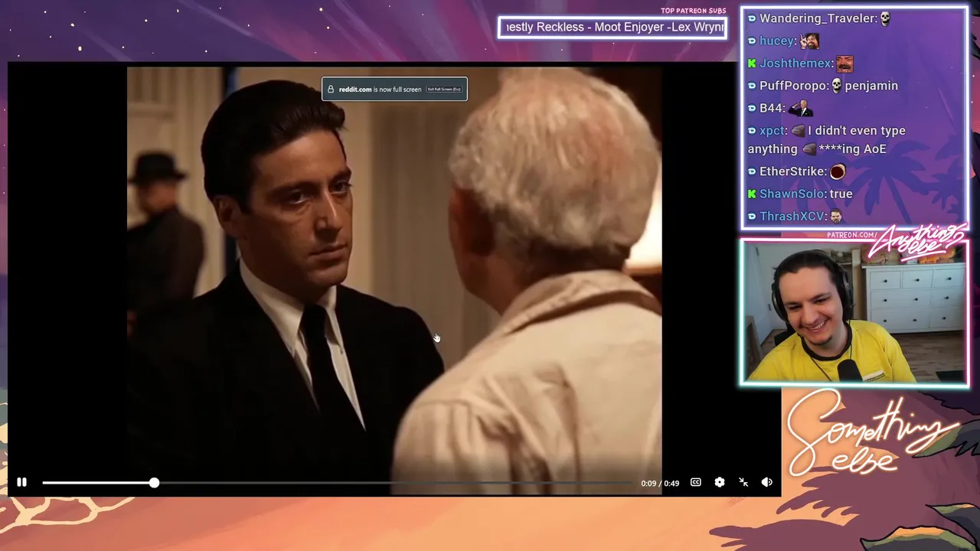Mute the video with the speaker icon
Viewport: 980px width, 551px height.
766,482
